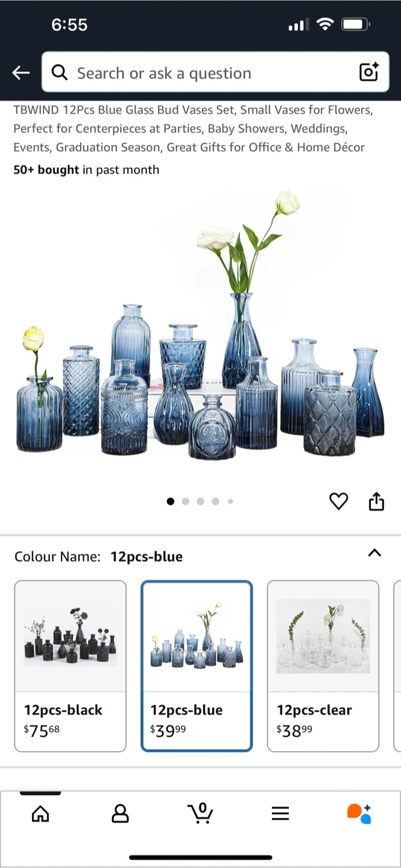
Task: Jump to second image carousel dot
Action: point(185,501)
